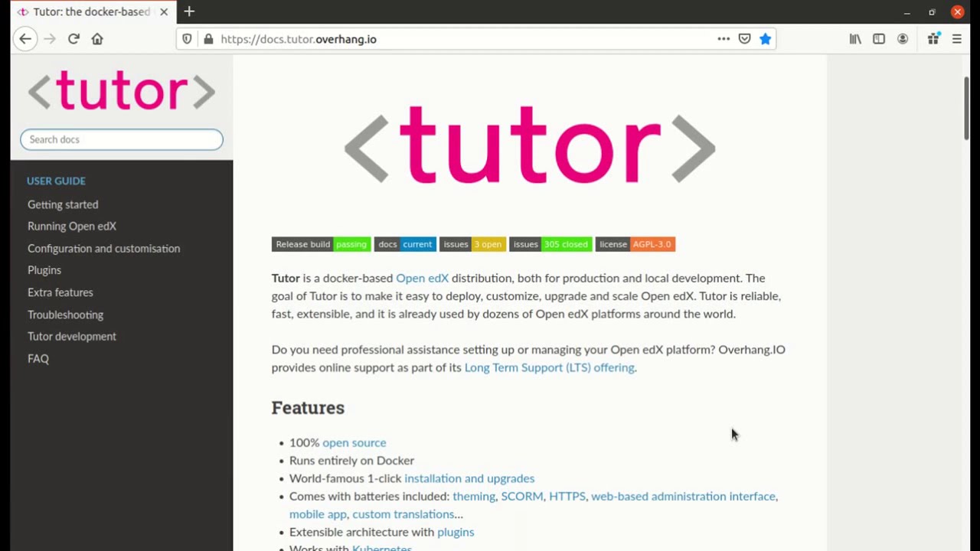
Task: Open the Firefox account icon
Action: pos(903,39)
